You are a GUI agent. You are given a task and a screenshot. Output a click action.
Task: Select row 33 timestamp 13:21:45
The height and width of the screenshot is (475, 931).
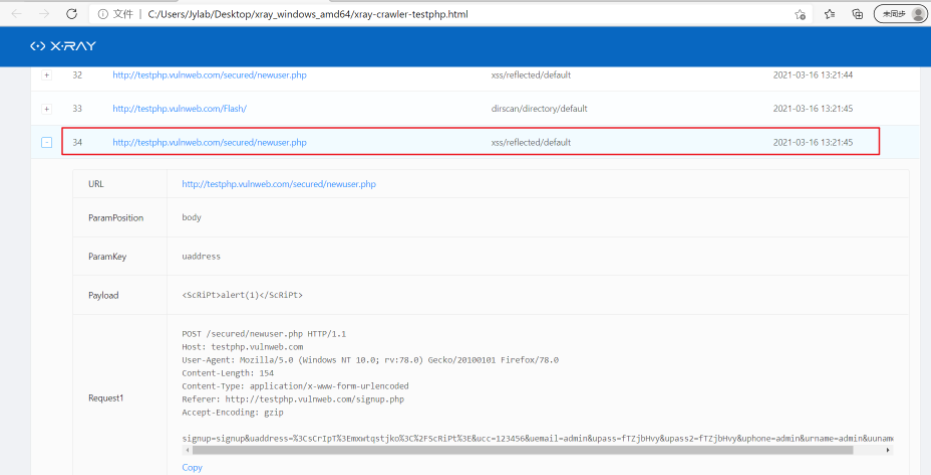click(813, 109)
